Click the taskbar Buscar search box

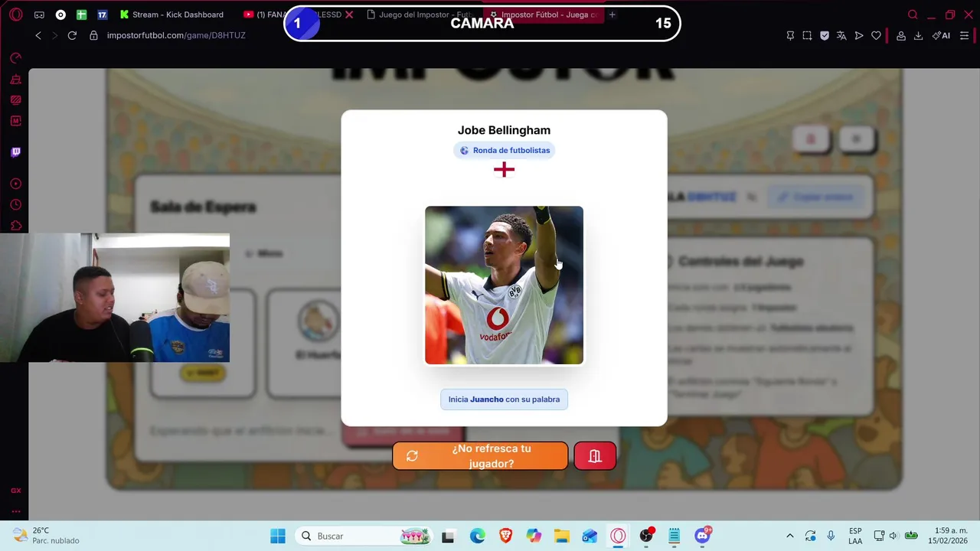tap(364, 536)
